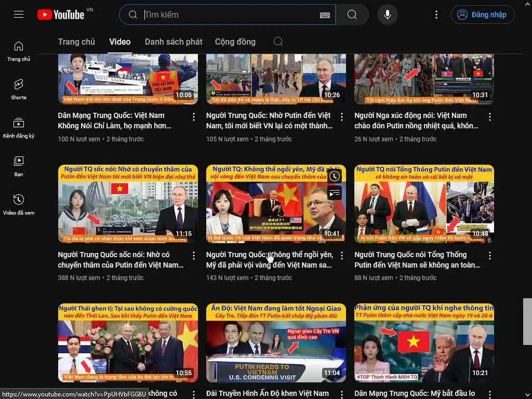532x399 pixels.
Task: Open Bạn in the sidebar
Action: click(19, 167)
